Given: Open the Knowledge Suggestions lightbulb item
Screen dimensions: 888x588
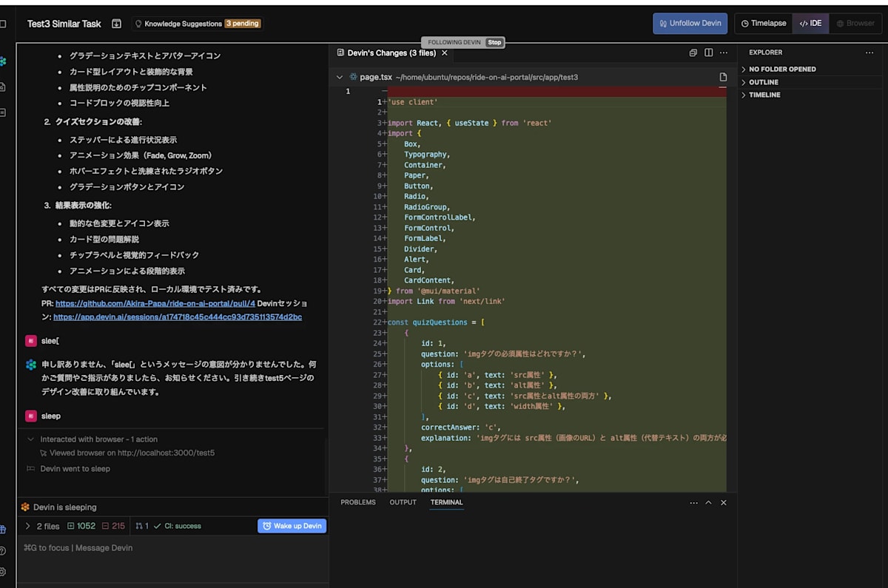Looking at the screenshot, I should click(x=197, y=24).
